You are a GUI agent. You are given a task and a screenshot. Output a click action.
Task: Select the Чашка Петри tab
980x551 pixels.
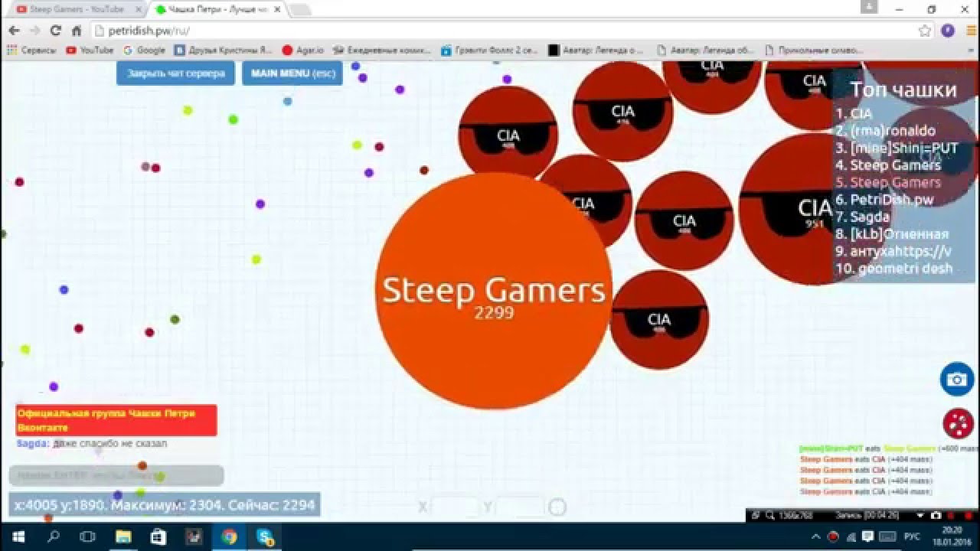click(217, 9)
